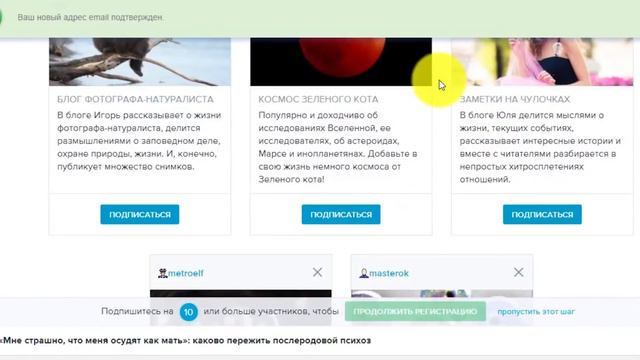Open masterok user profile link
This screenshot has width=640, height=360.
pyautogui.click(x=389, y=273)
